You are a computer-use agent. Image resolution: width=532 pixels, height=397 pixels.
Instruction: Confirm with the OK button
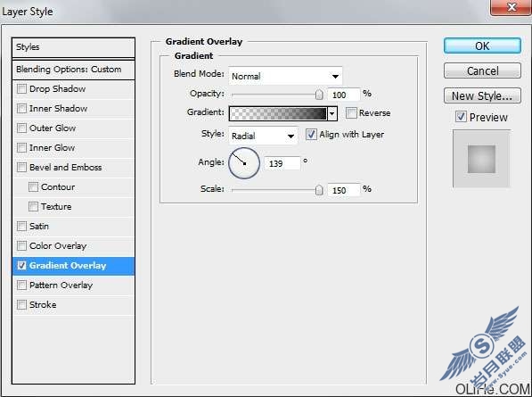[482, 45]
